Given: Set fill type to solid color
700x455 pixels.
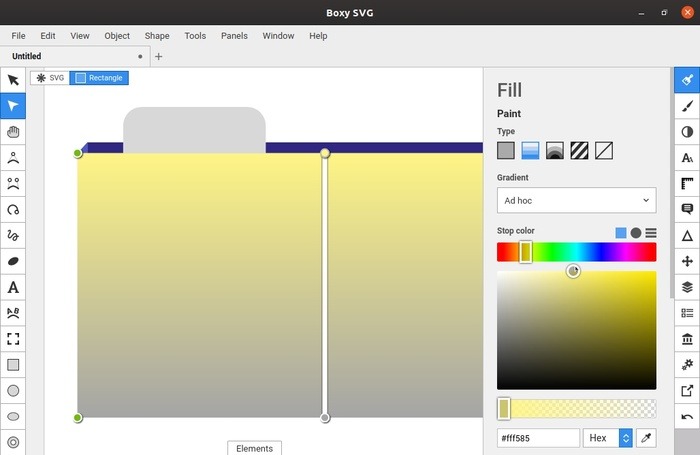Looking at the screenshot, I should (506, 150).
